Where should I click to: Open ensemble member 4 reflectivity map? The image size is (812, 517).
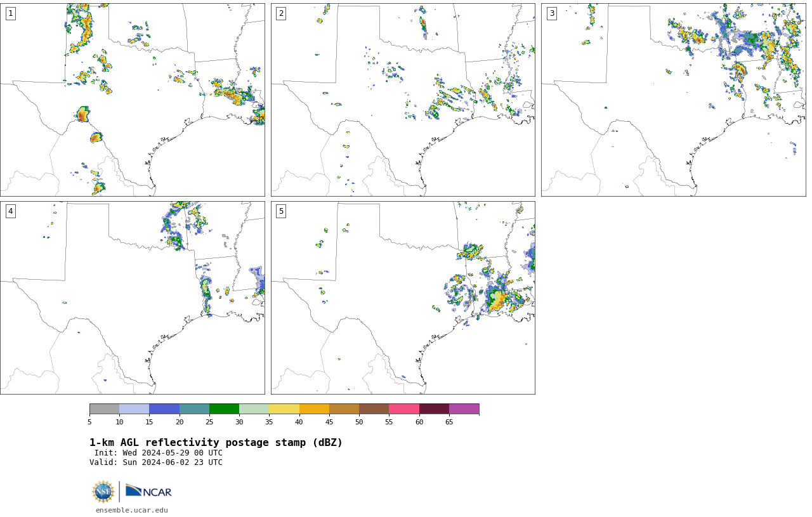(x=132, y=298)
